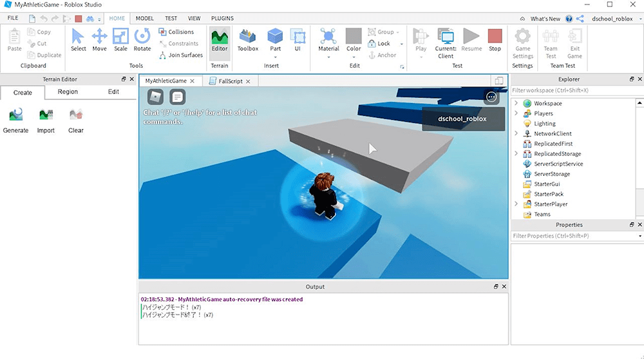Select the Select tool in ribbon
The width and height of the screenshot is (644, 359).
tap(78, 40)
